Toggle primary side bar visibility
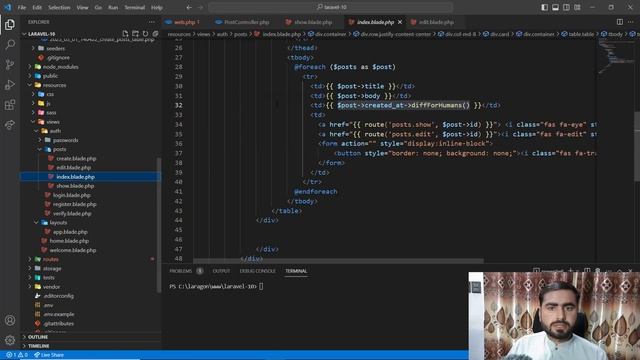 click(544, 7)
